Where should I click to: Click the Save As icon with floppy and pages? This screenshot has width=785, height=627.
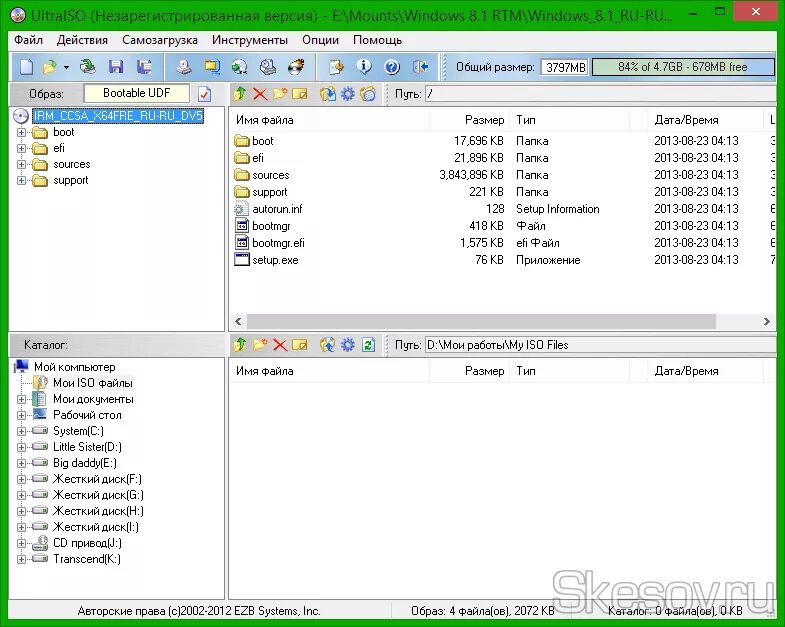click(x=144, y=67)
